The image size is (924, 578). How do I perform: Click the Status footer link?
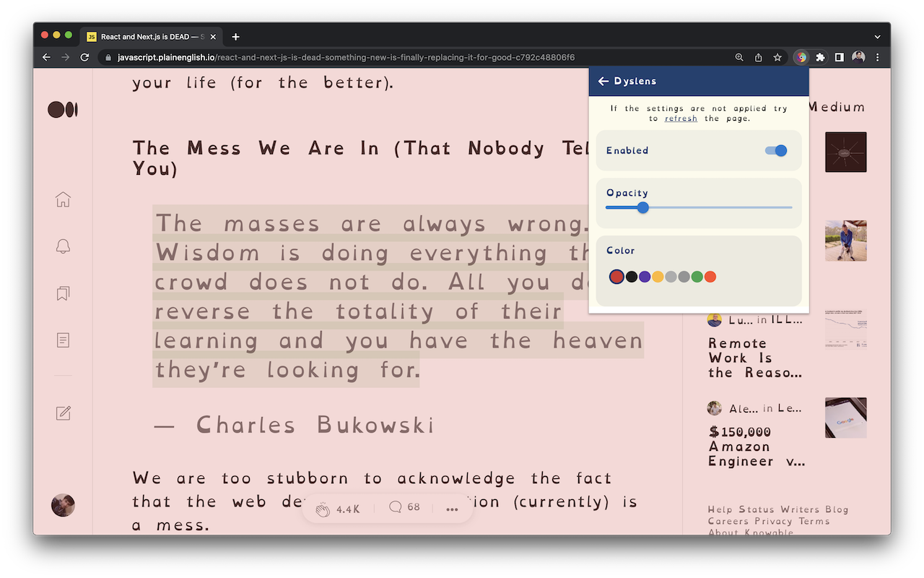[757, 509]
